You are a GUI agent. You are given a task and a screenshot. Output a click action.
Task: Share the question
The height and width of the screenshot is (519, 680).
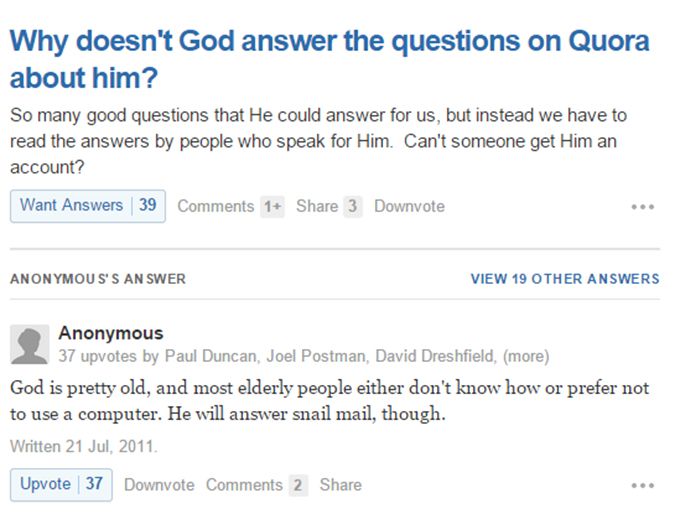[329, 206]
